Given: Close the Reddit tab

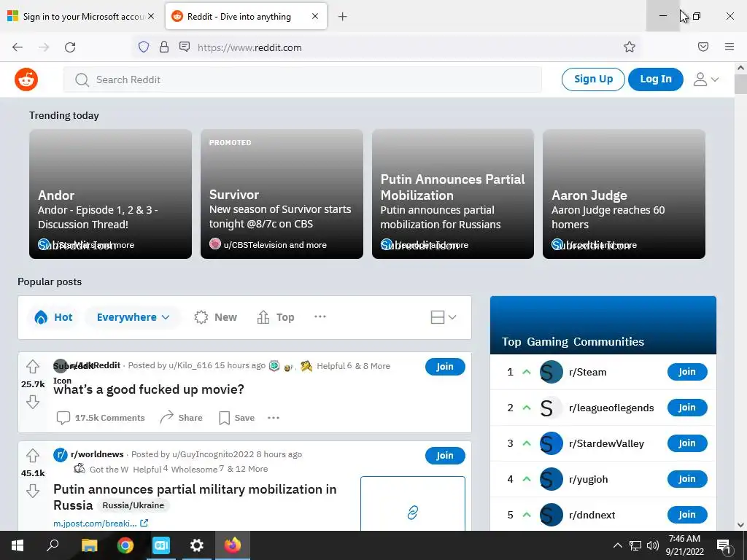Looking at the screenshot, I should (x=315, y=16).
